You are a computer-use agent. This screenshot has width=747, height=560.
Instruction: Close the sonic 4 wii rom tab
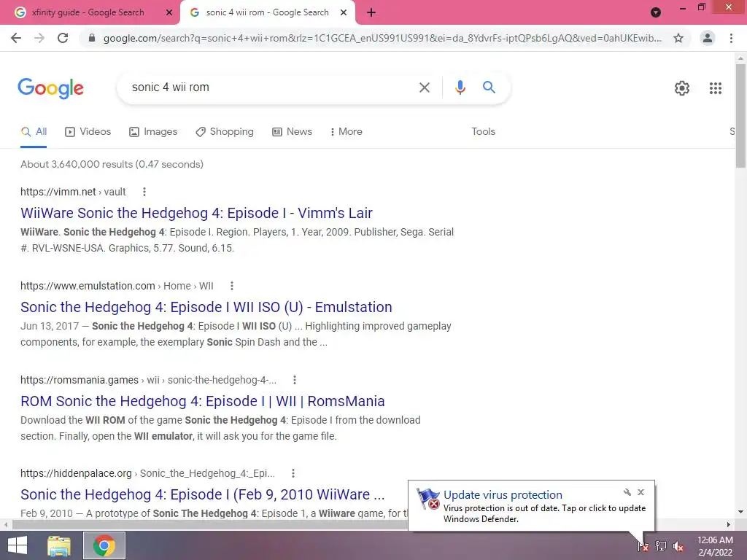point(344,12)
